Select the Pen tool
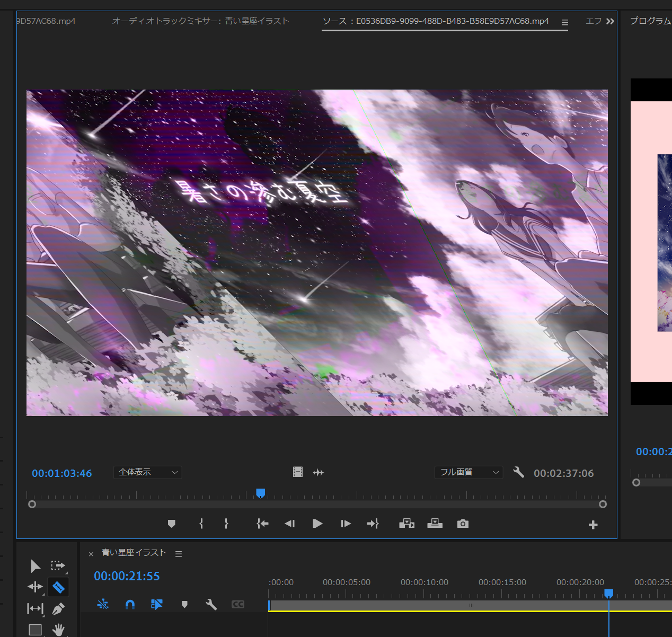672x637 pixels. pyautogui.click(x=58, y=608)
